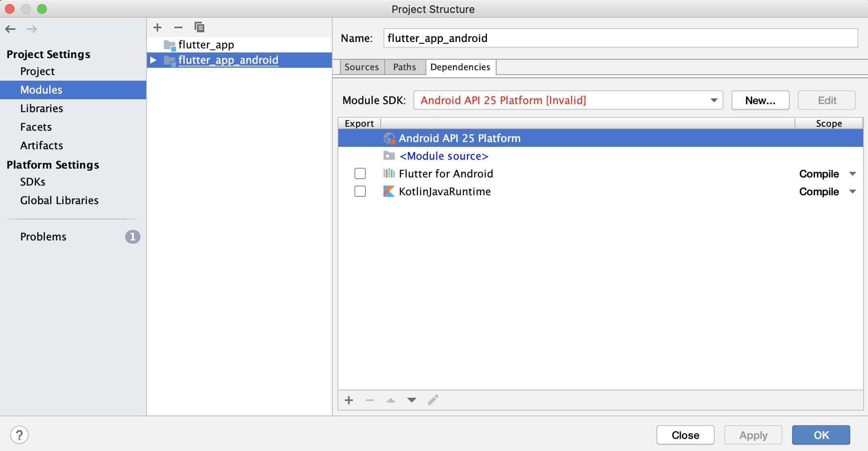Open Artifacts in the sidebar

tap(42, 146)
